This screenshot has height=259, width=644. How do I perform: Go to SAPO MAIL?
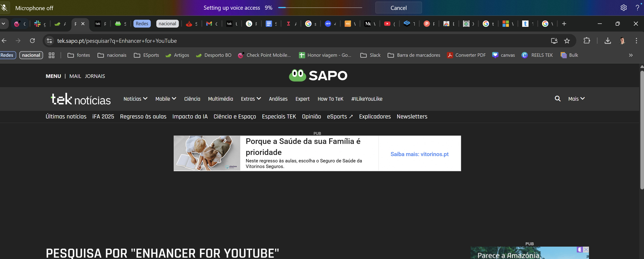(x=75, y=76)
